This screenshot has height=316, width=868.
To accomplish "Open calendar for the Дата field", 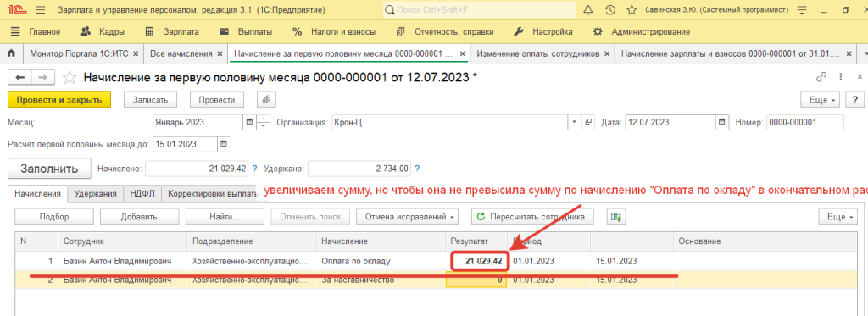I will point(721,122).
